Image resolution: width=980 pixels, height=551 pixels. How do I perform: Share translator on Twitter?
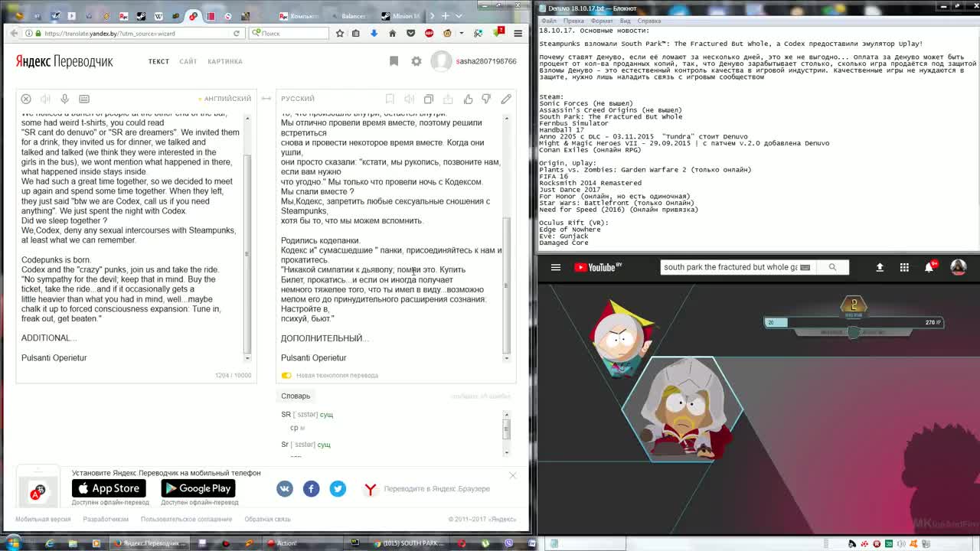tap(338, 488)
